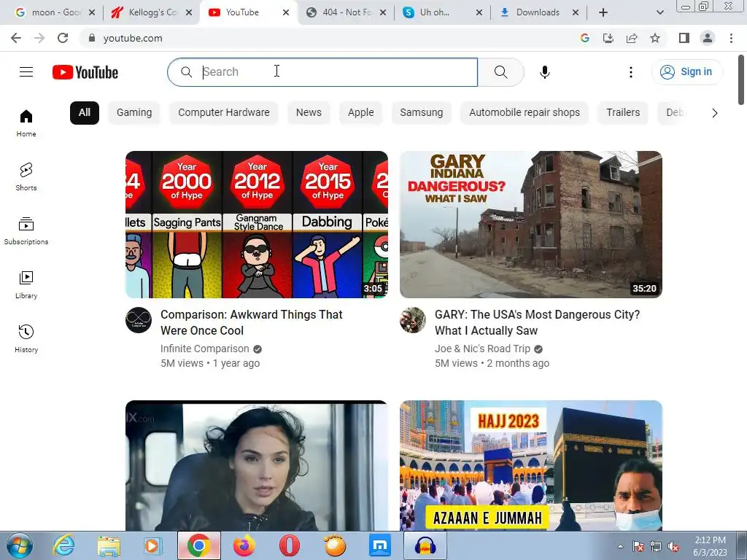747x560 pixels.
Task: Reload the page
Action: [x=63, y=38]
